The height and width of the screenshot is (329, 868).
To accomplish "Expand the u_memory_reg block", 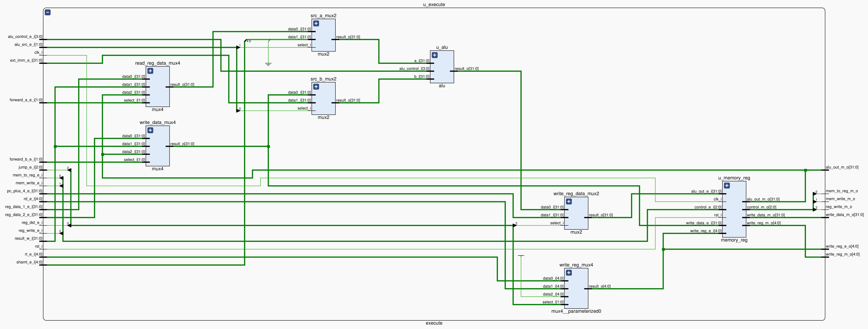I will tap(727, 186).
